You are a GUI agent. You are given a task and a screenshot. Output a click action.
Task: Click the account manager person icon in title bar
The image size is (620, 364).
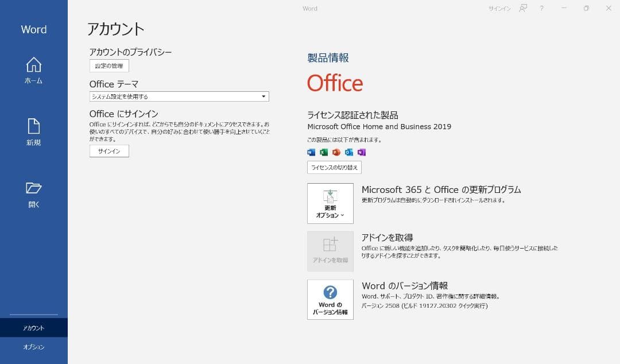click(523, 8)
